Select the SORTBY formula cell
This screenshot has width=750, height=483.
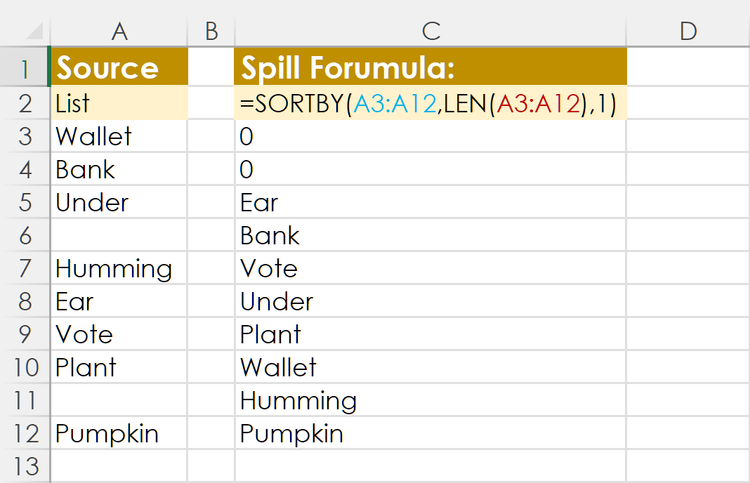click(430, 103)
